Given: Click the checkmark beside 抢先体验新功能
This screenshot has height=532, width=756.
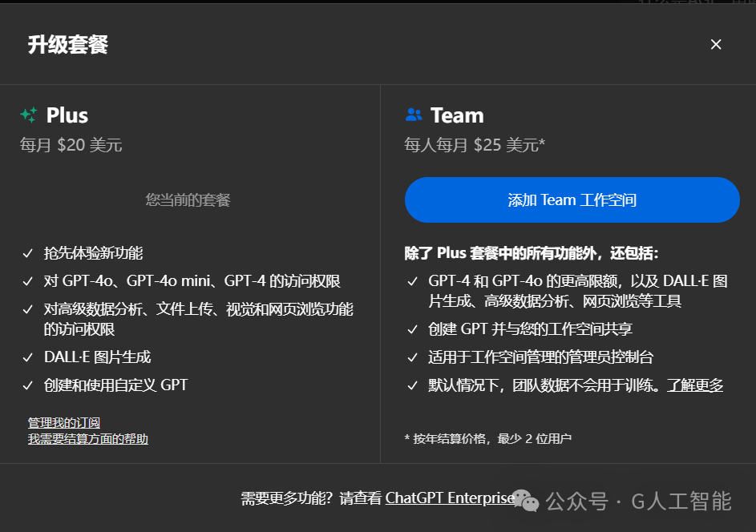Looking at the screenshot, I should point(28,253).
